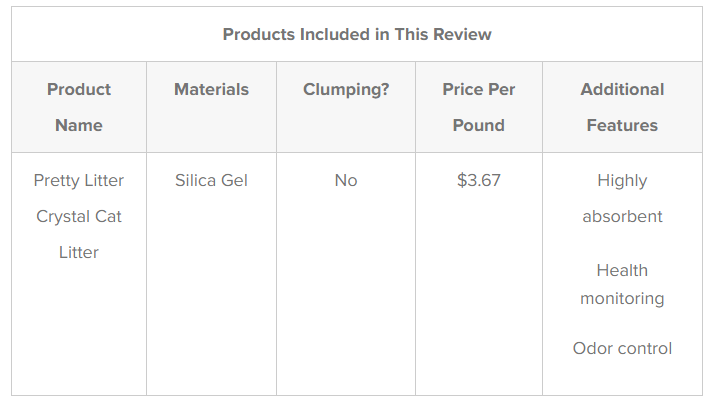Click the Price Per Pound header

[479, 107]
